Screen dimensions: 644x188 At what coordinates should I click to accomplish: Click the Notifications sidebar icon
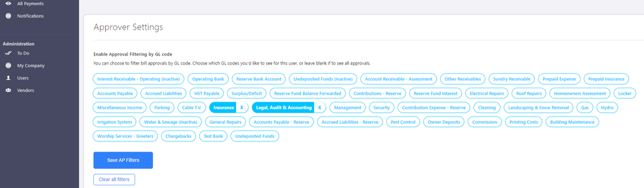coord(8,16)
